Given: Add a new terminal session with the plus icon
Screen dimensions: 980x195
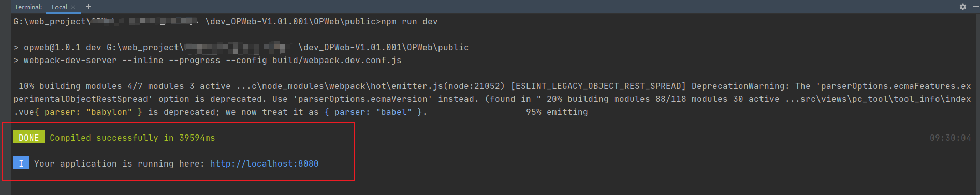Looking at the screenshot, I should coord(89,7).
